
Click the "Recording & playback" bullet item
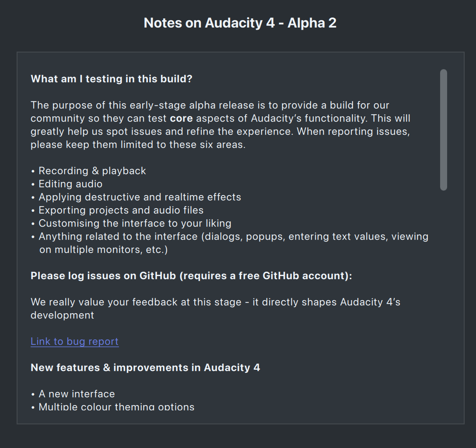point(92,171)
